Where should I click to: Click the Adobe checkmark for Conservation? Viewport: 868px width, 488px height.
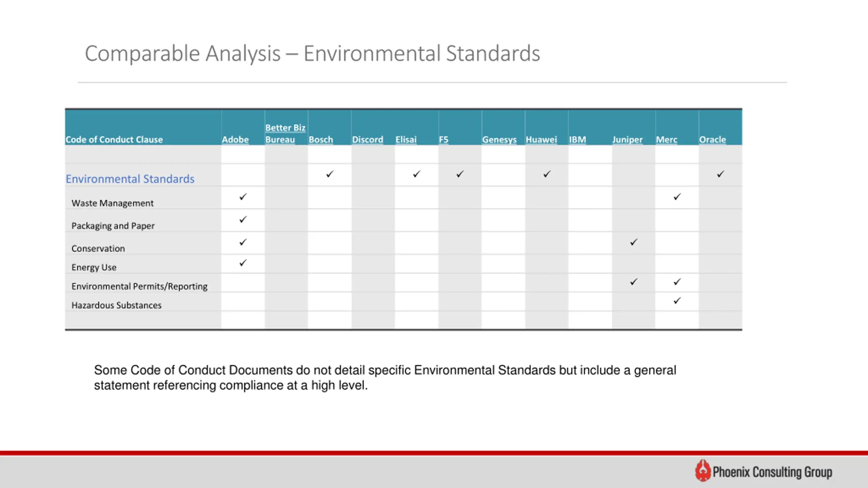pos(243,242)
